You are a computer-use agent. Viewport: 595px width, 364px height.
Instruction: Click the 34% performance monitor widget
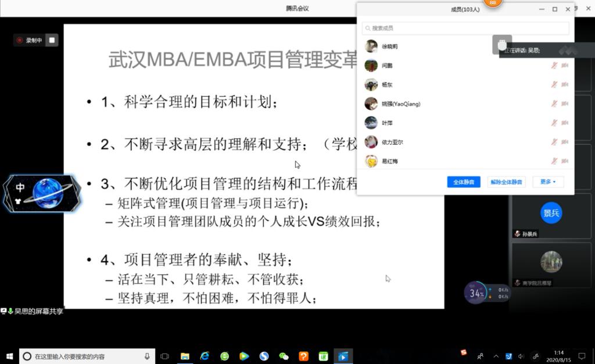486,293
